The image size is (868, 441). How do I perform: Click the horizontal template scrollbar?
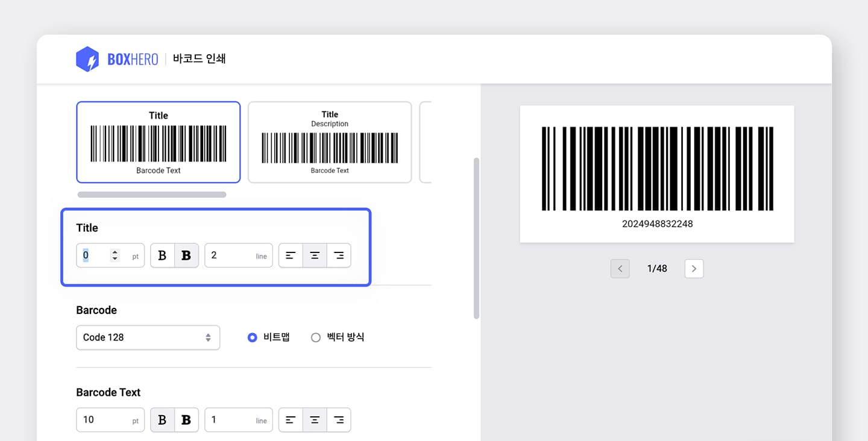pyautogui.click(x=152, y=195)
